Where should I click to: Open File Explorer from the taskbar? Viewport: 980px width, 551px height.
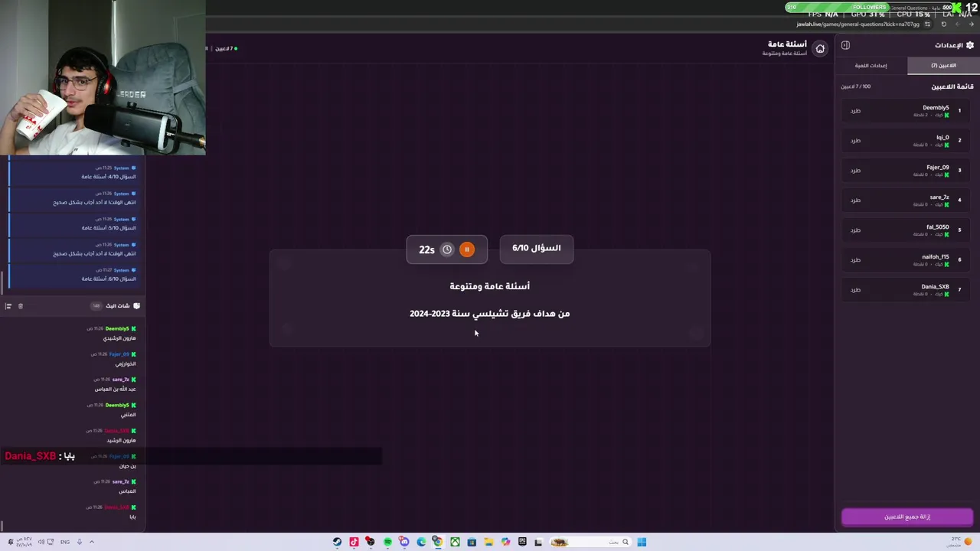(488, 542)
